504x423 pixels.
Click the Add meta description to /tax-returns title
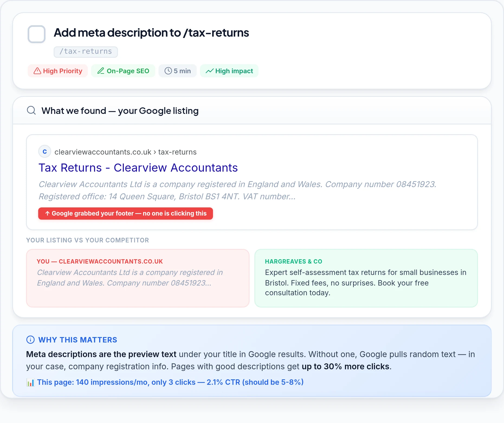click(x=151, y=33)
